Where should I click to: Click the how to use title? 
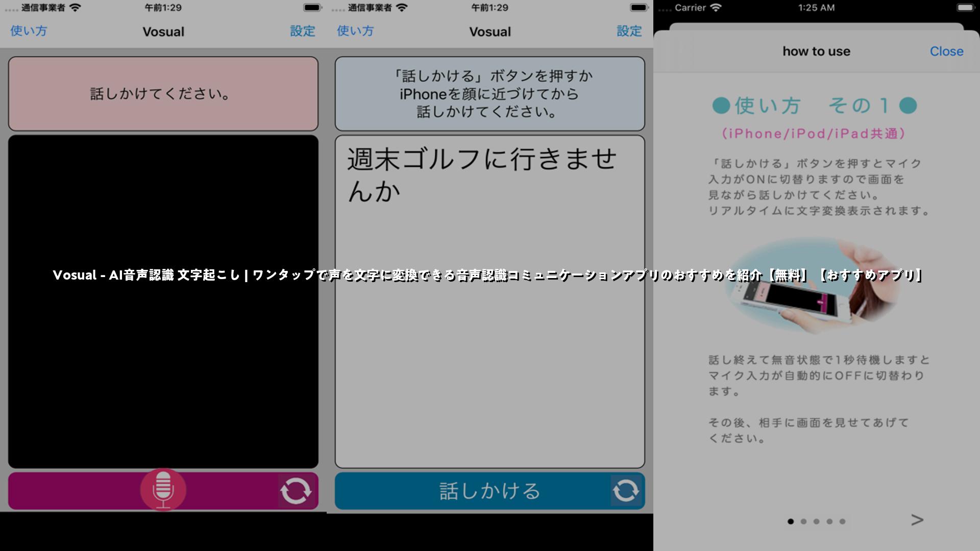click(816, 51)
